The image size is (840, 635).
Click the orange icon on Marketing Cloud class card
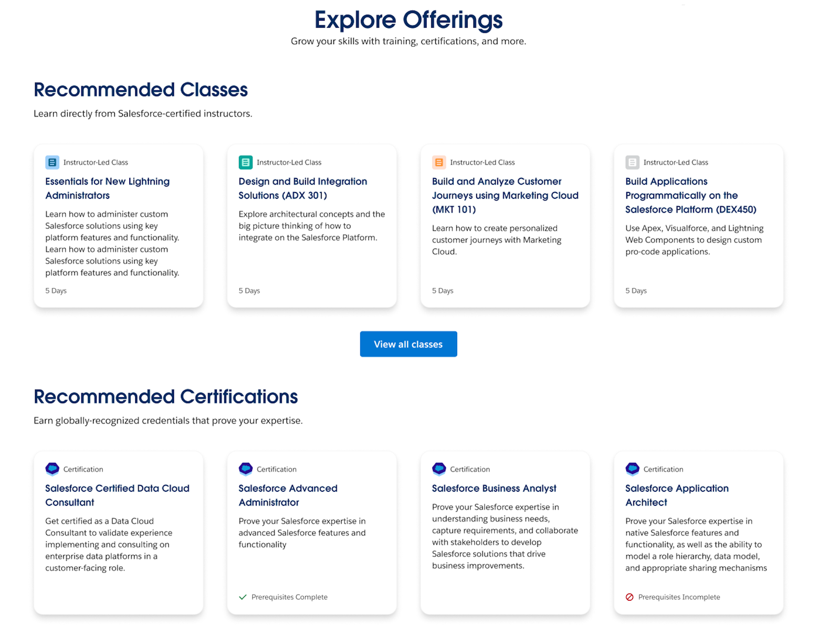click(x=439, y=162)
